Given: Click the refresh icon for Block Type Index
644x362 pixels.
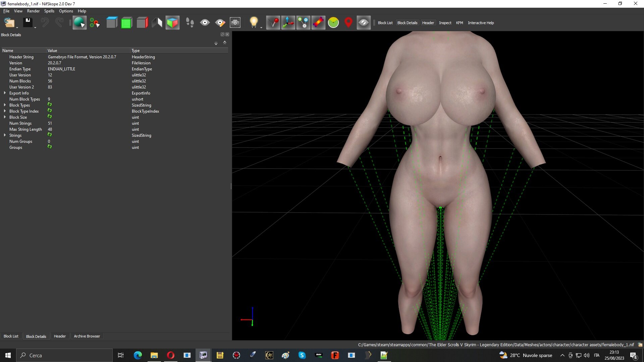Looking at the screenshot, I should point(50,111).
